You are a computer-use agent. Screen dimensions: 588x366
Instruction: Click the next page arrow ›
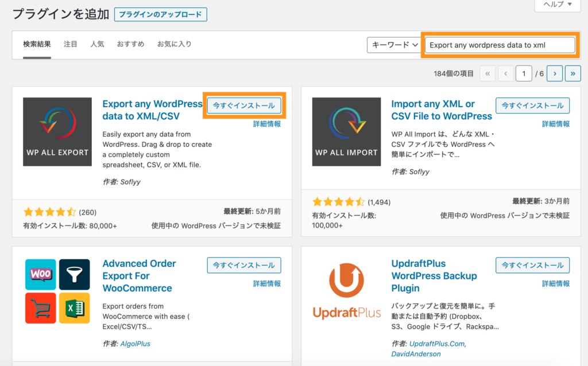tap(554, 73)
